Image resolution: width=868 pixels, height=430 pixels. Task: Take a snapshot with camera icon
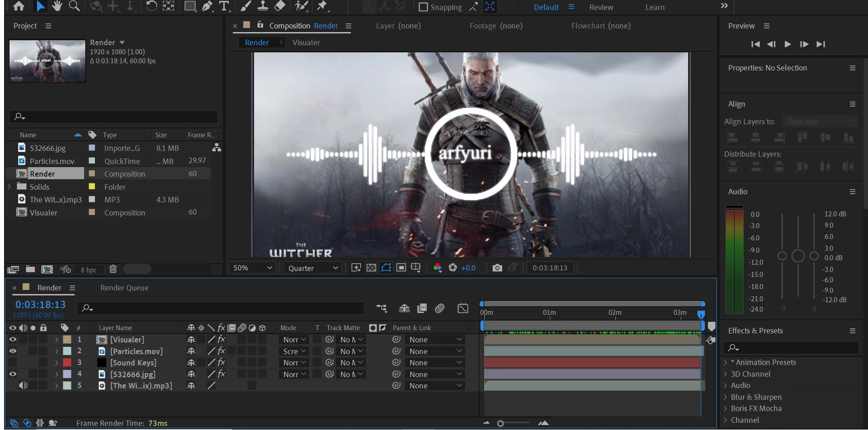tap(497, 268)
